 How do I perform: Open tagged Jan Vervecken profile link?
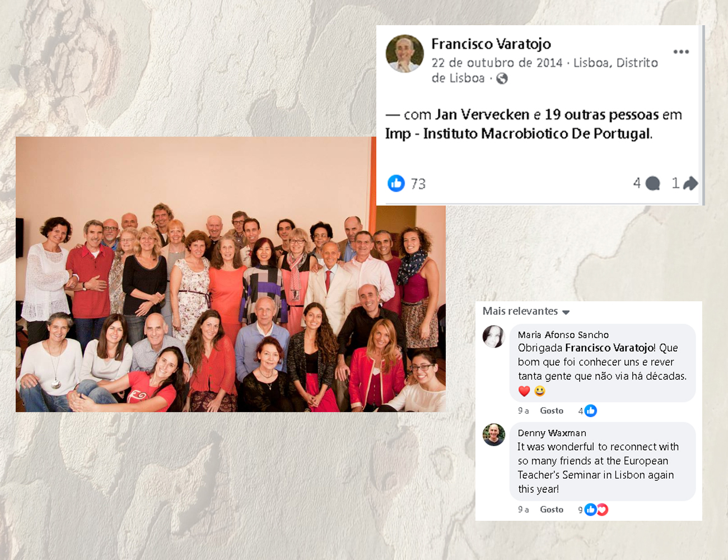pos(482,115)
